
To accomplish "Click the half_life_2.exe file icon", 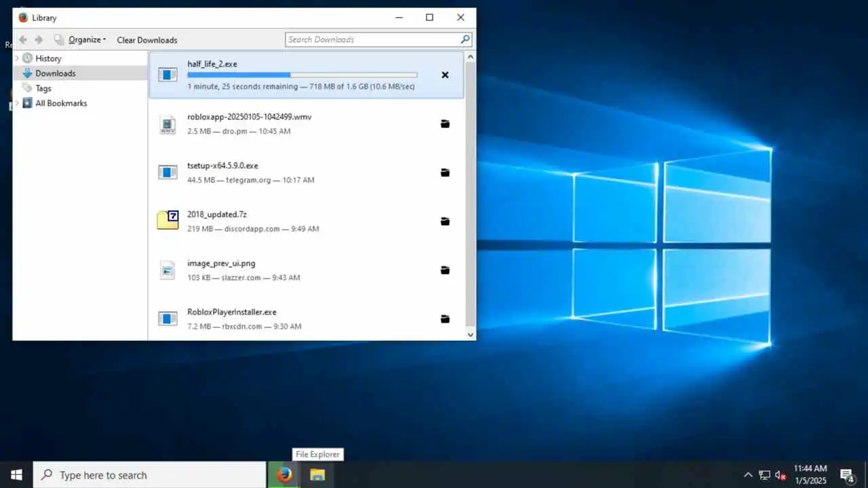I will 167,75.
